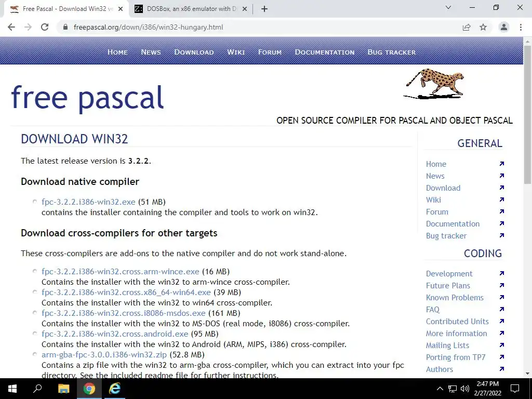Bookmark this page with the star
This screenshot has height=399, width=532.
[x=483, y=27]
